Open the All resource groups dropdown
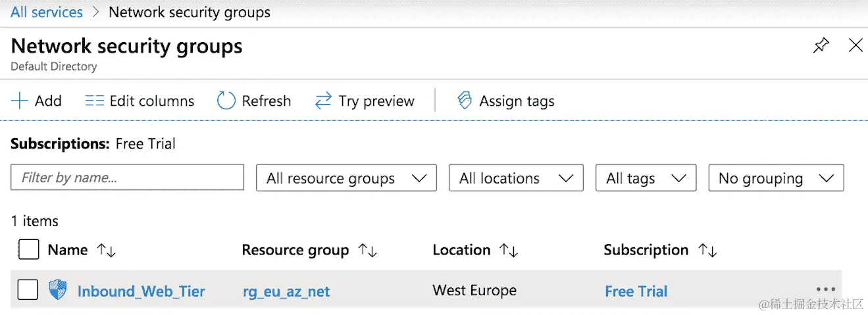This screenshot has width=868, height=315. coord(346,178)
